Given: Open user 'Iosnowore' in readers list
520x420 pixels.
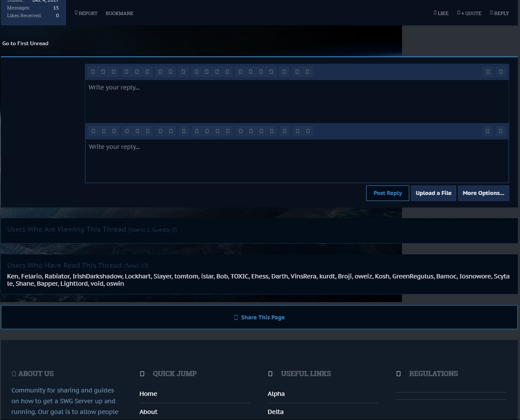Looking at the screenshot, I should coord(475,276).
